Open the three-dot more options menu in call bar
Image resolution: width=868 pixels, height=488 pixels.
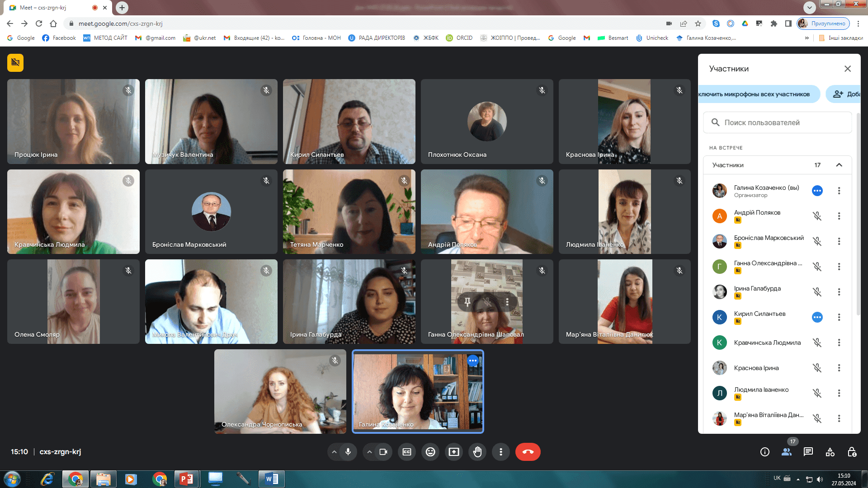click(x=501, y=452)
